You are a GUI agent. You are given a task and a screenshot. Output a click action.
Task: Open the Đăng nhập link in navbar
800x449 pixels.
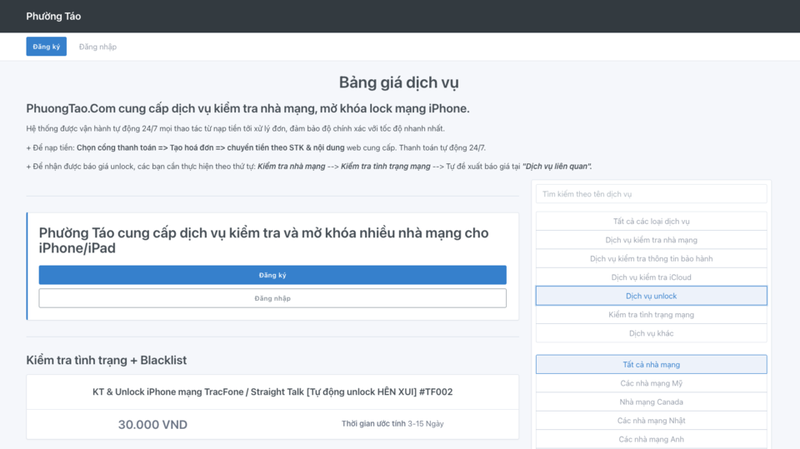pos(97,46)
